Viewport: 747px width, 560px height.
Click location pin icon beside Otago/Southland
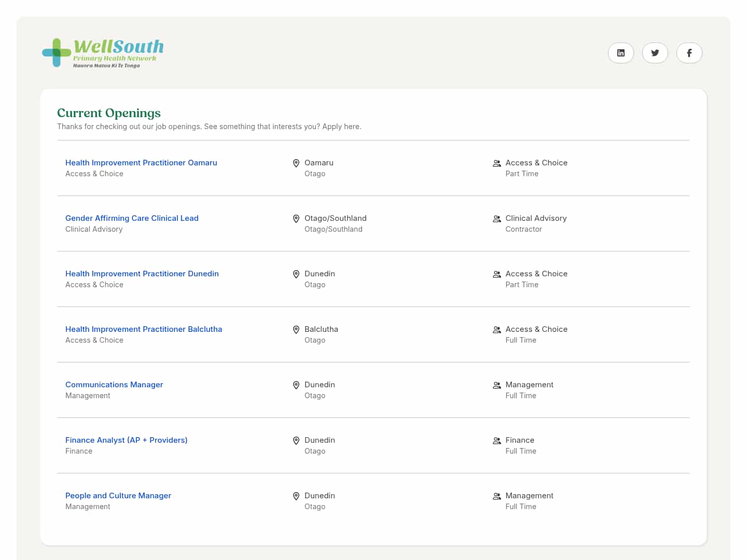tap(296, 219)
